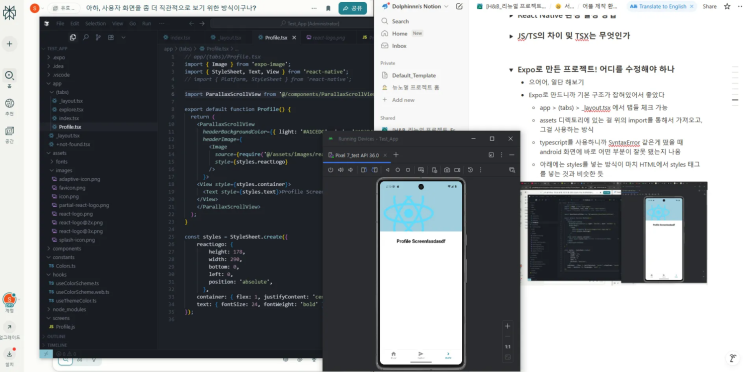Go forward arrow in VS Code title bar
Image resolution: width=743 pixels, height=372 pixels.
(202, 23)
